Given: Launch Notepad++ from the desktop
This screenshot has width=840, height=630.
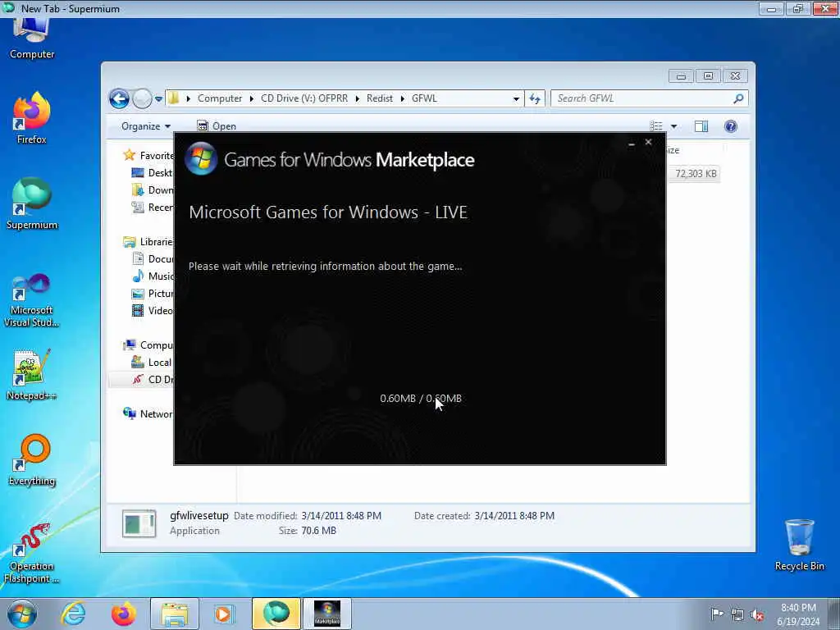Looking at the screenshot, I should click(32, 375).
